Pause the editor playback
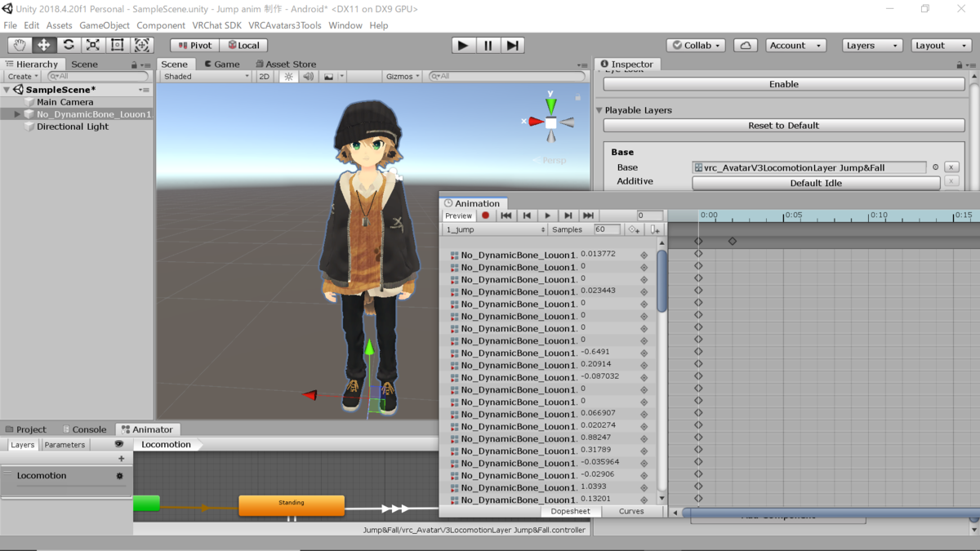Screen dimensions: 980x551 pos(488,46)
